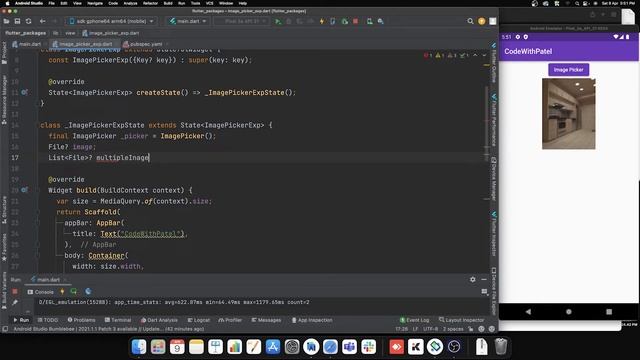The height and width of the screenshot is (360, 640).
Task: Open the Dart Analysis tool window tab
Action: 159,320
